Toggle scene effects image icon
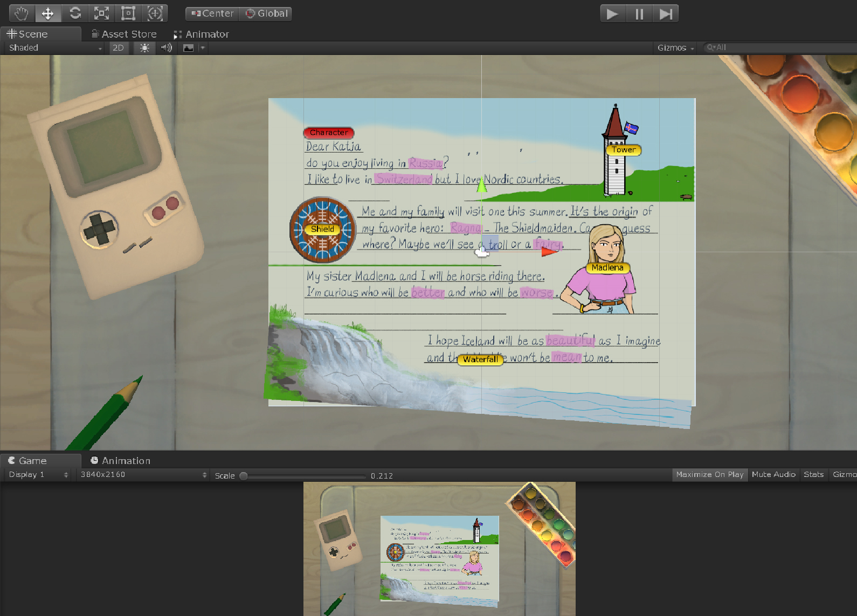This screenshot has height=616, width=857. 188,47
